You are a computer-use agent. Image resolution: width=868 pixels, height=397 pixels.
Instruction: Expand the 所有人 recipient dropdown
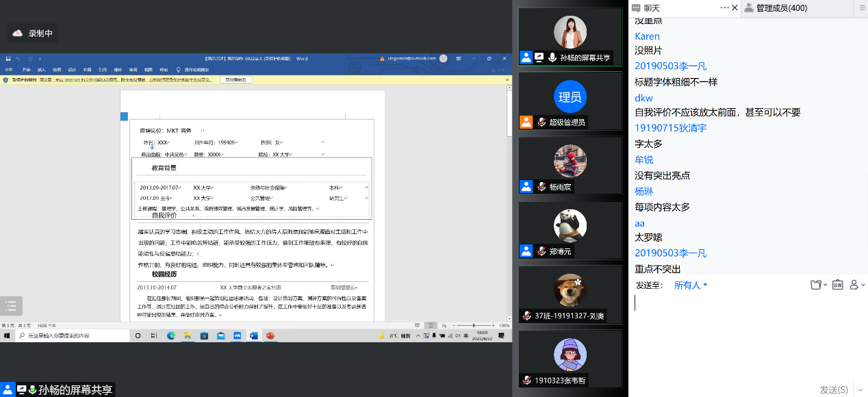[x=691, y=285]
